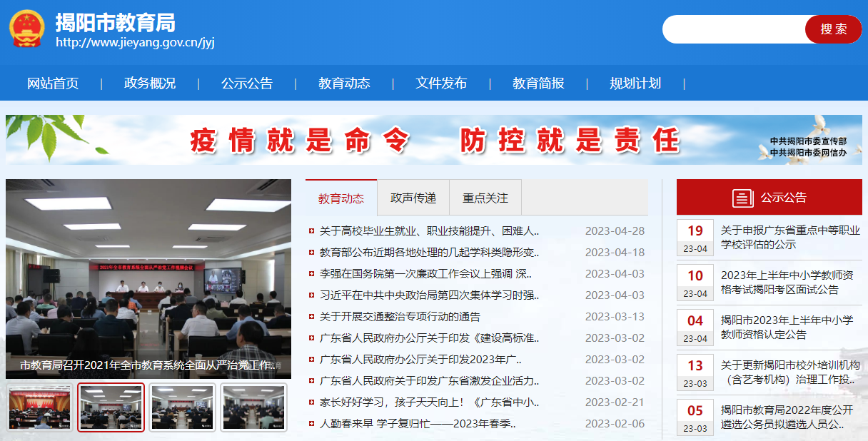This screenshot has width=868, height=441.
Task: Open article 家长好好学习，孩子天天向上
Action: 429,402
